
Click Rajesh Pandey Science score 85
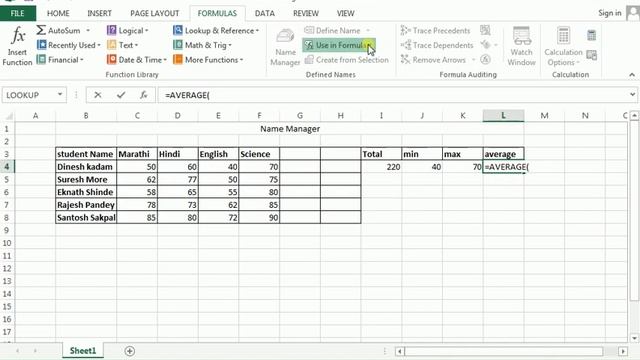click(x=259, y=204)
